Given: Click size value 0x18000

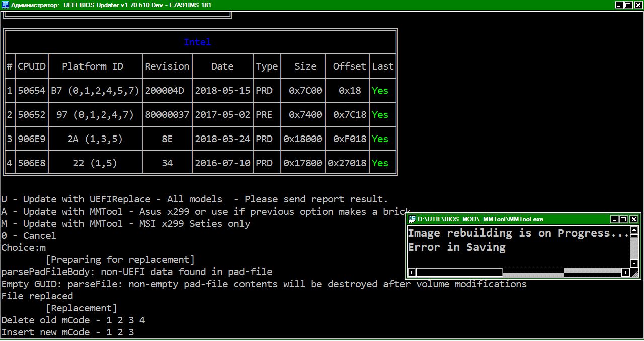Looking at the screenshot, I should [303, 139].
